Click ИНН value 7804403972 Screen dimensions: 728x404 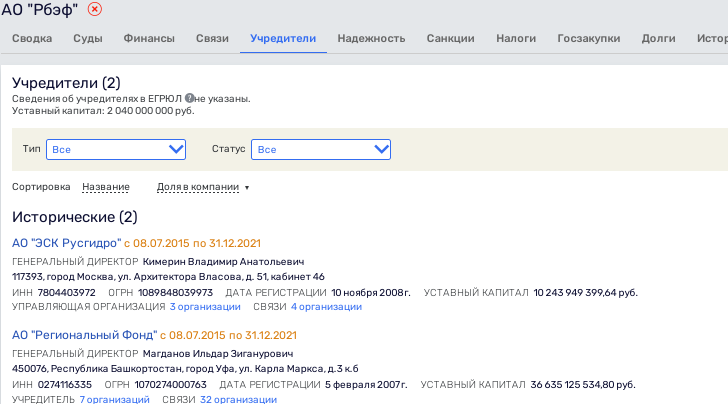click(x=66, y=293)
